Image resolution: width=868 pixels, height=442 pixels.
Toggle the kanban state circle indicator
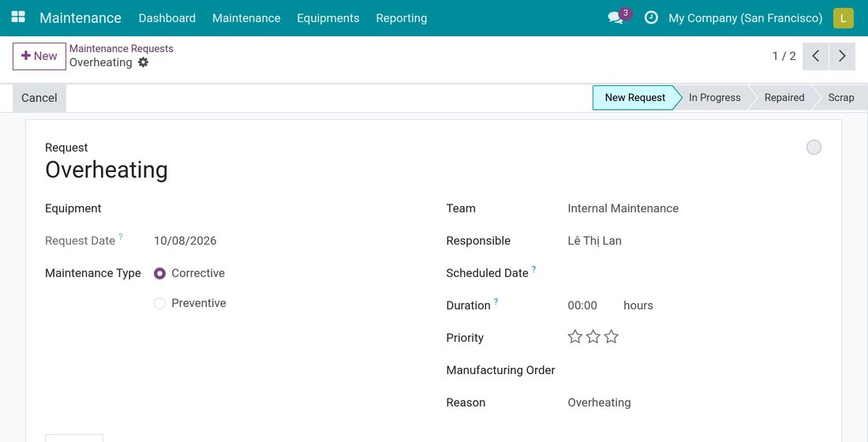point(814,148)
